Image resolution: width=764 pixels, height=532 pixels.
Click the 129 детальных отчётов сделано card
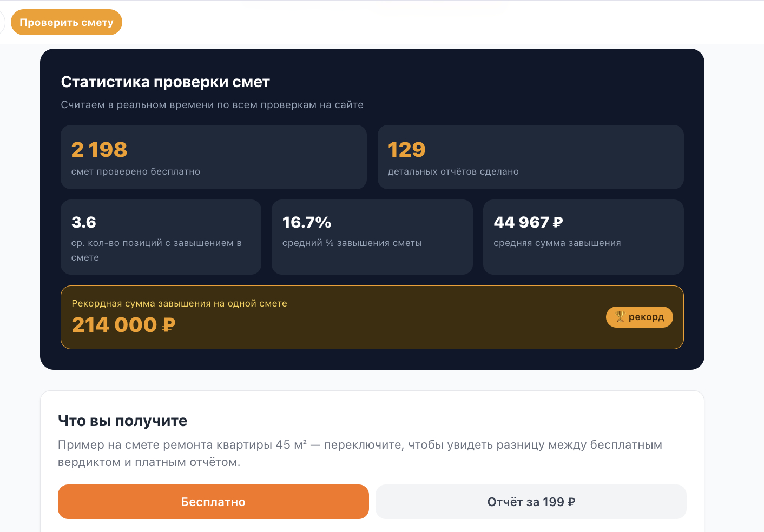pyautogui.click(x=530, y=157)
